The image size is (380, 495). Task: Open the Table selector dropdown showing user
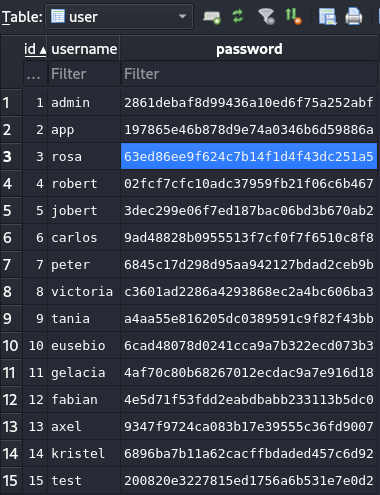(x=119, y=17)
